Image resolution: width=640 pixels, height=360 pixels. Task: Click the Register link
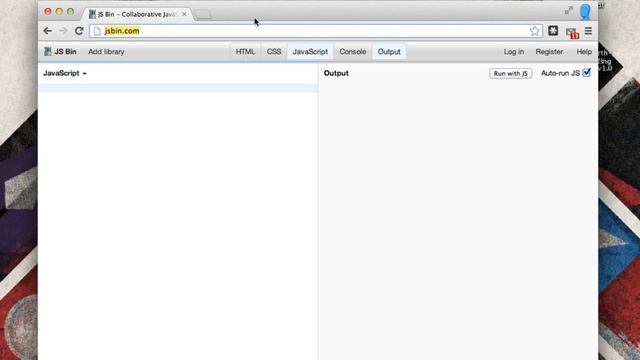click(549, 52)
